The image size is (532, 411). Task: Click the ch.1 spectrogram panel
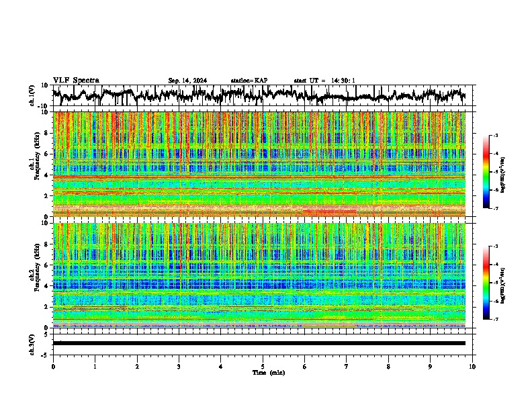259,164
